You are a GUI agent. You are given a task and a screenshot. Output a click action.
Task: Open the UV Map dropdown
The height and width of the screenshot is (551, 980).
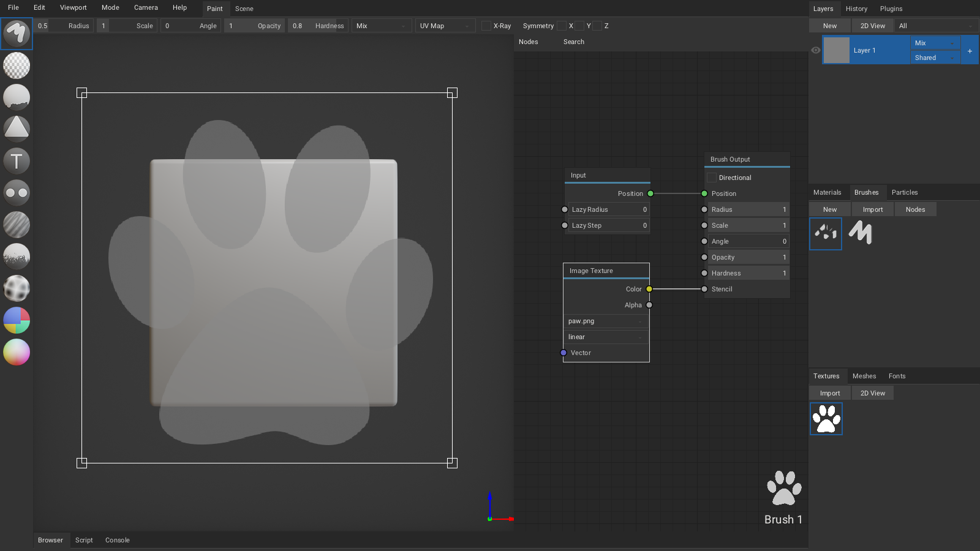pyautogui.click(x=445, y=26)
